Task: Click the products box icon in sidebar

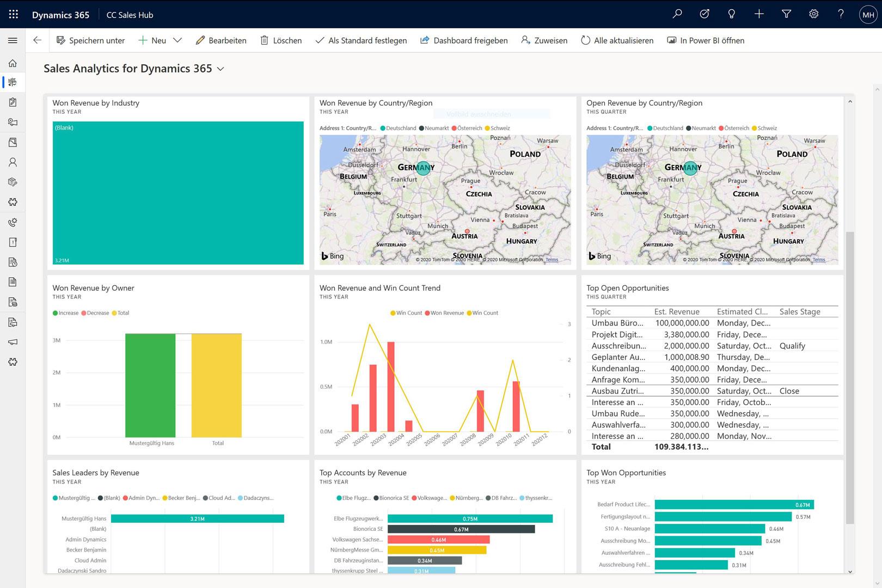Action: (13, 182)
